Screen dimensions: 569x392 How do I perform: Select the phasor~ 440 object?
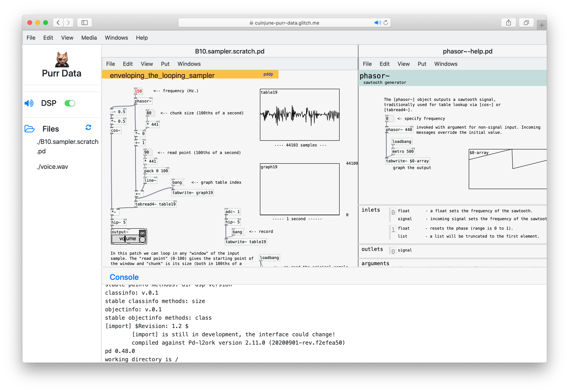(x=399, y=130)
